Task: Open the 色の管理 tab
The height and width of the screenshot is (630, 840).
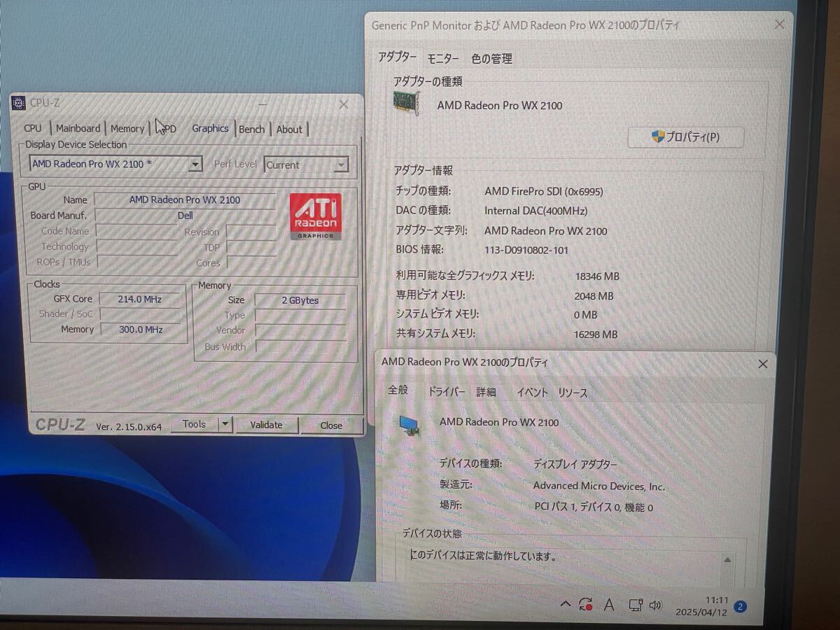Action: pyautogui.click(x=492, y=59)
